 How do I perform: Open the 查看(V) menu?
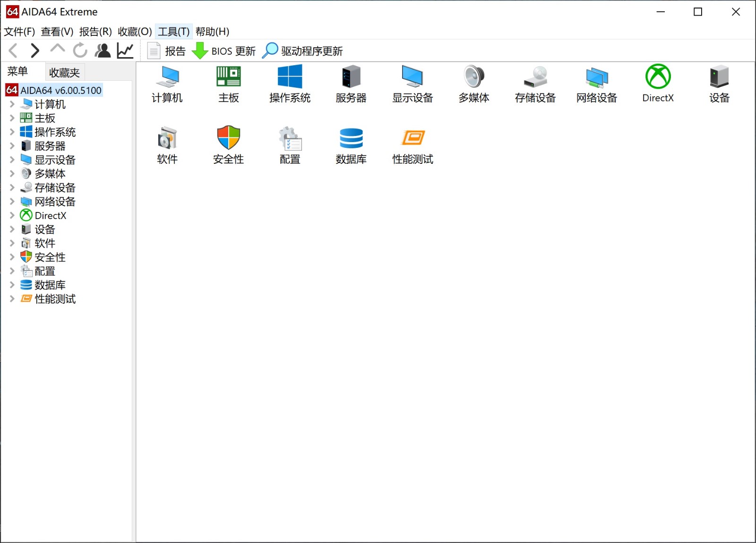(x=57, y=32)
